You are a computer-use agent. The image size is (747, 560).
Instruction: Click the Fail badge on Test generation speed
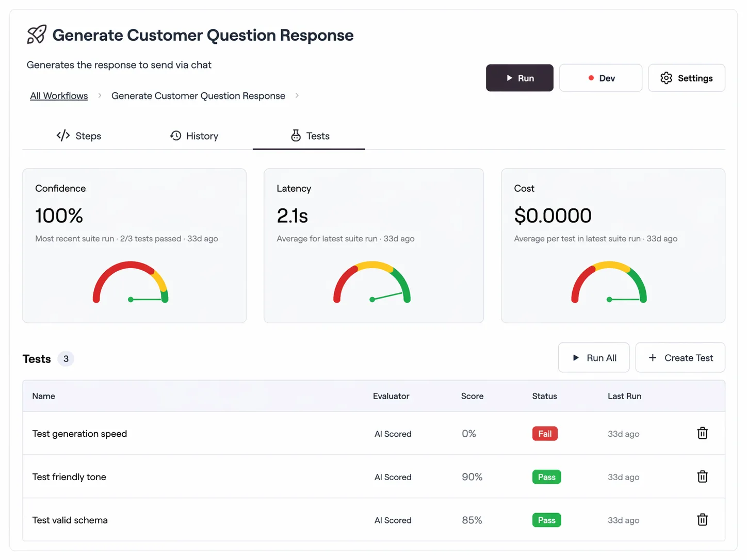(544, 433)
